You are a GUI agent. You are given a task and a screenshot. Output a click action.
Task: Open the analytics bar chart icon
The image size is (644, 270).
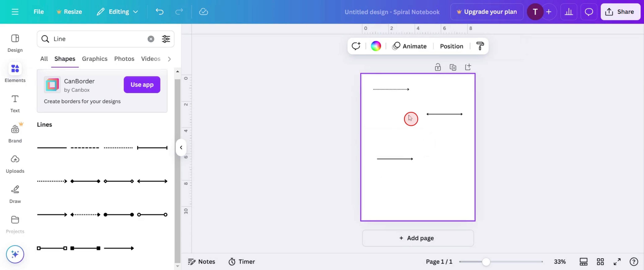[569, 12]
